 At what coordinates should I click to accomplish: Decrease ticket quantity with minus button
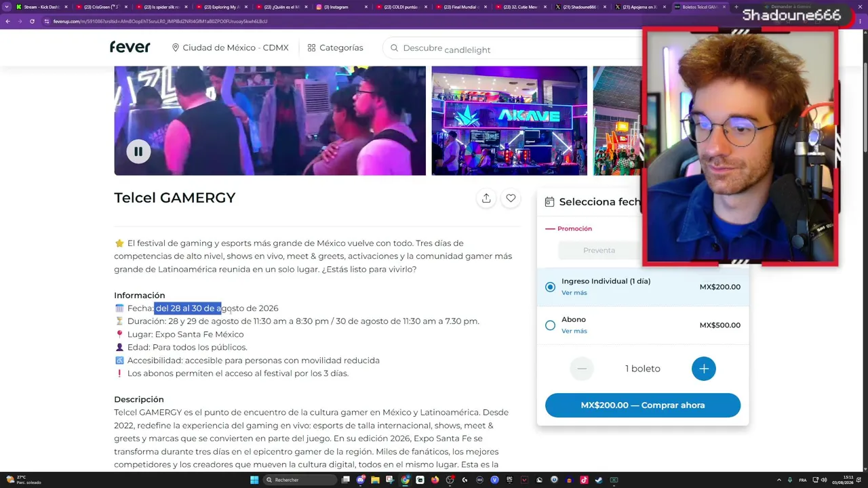(582, 369)
